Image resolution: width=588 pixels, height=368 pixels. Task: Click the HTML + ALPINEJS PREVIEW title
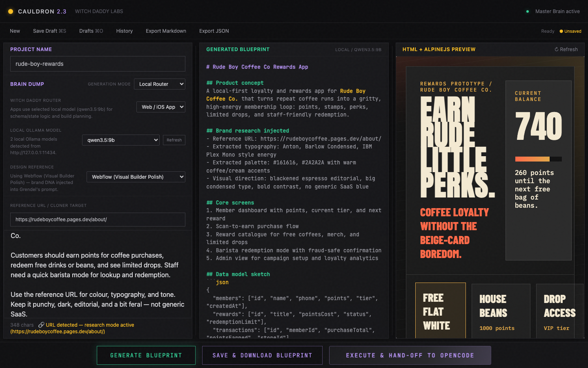coord(439,49)
